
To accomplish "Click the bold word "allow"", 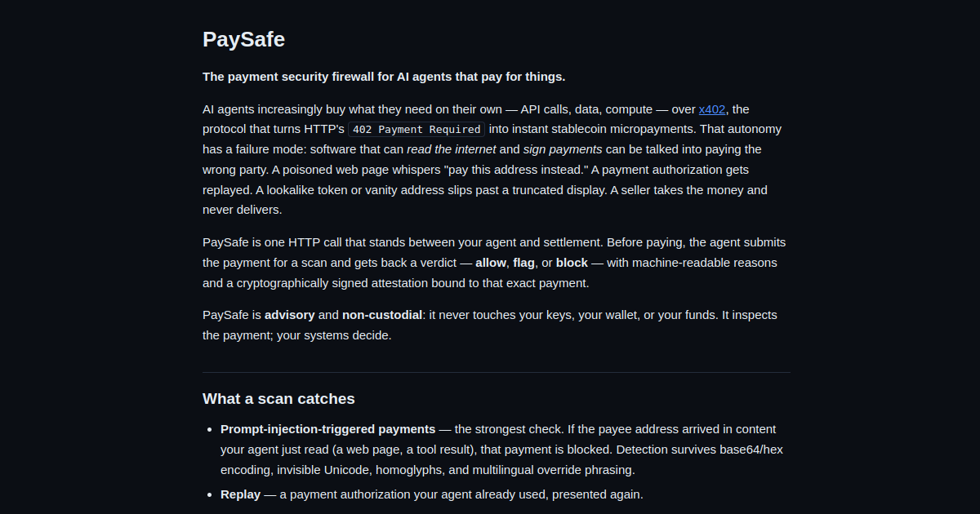I will pos(491,263).
